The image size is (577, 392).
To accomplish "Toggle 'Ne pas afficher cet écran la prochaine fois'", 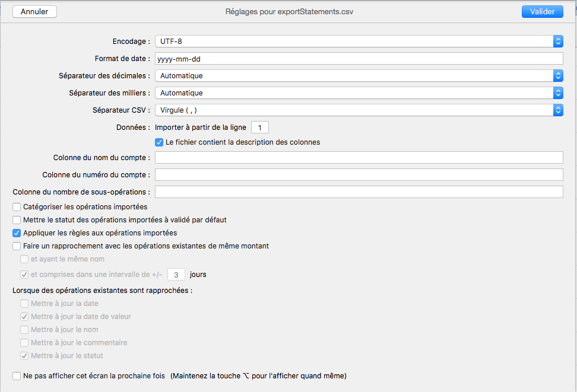I will click(x=17, y=376).
